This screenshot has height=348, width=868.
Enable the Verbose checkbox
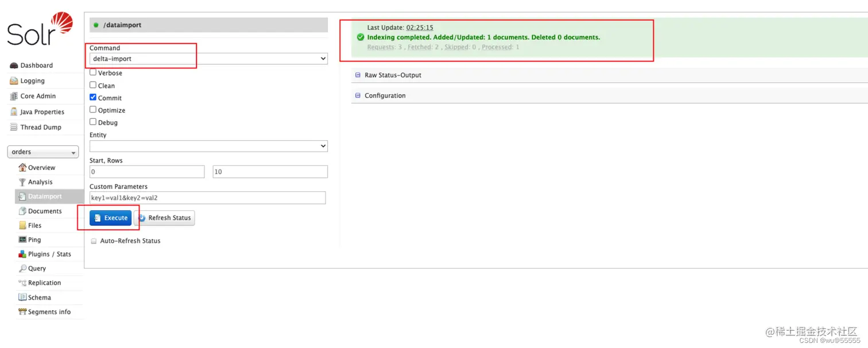[x=93, y=72]
